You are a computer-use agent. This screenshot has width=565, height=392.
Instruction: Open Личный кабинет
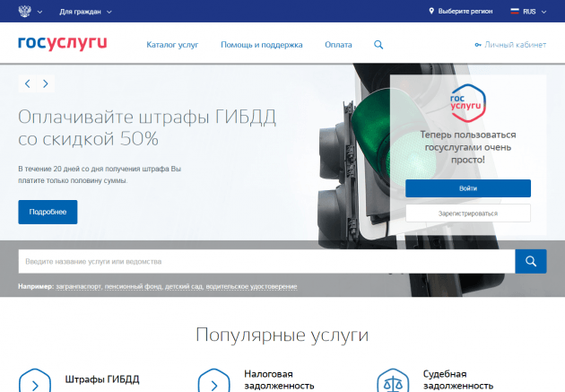point(509,44)
